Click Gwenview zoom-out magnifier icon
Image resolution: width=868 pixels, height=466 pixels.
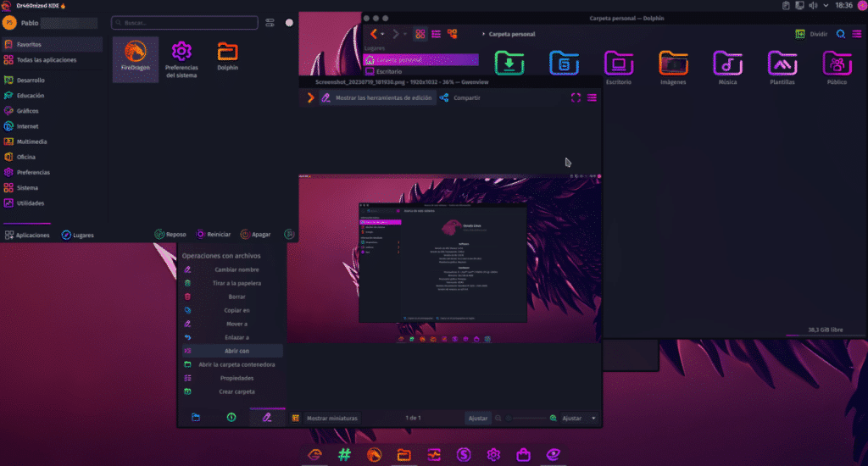click(498, 419)
